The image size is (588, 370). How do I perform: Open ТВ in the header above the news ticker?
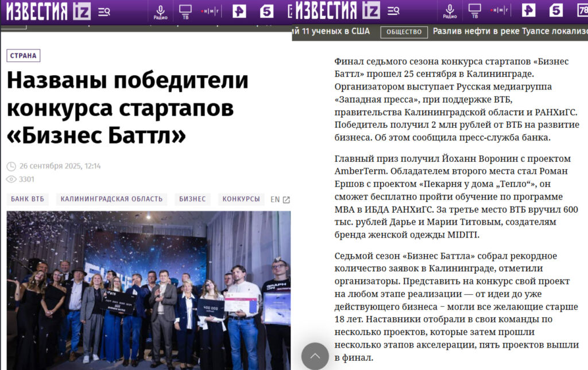click(475, 11)
